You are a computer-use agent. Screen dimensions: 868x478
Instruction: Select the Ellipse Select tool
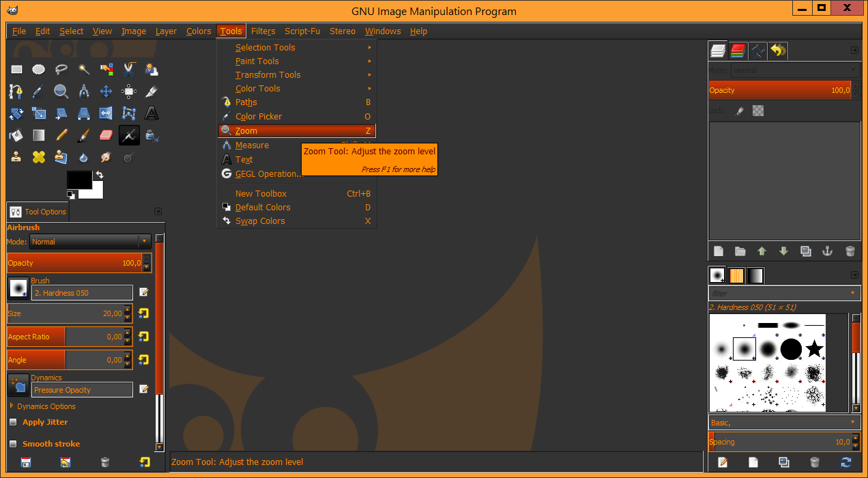[x=39, y=69]
